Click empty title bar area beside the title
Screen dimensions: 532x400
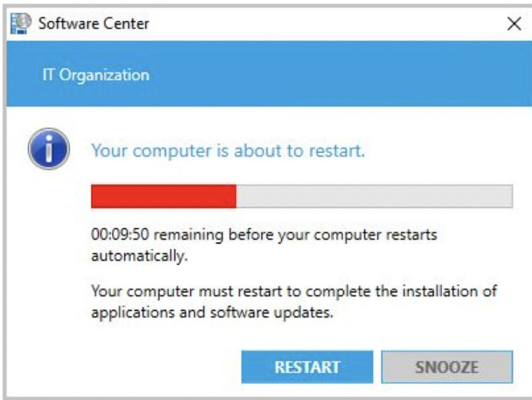(321, 23)
